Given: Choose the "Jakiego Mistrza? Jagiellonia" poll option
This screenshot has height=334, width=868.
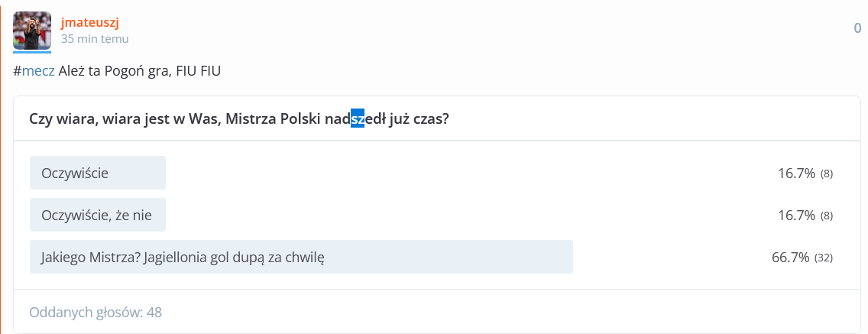Looking at the screenshot, I should point(183,258).
